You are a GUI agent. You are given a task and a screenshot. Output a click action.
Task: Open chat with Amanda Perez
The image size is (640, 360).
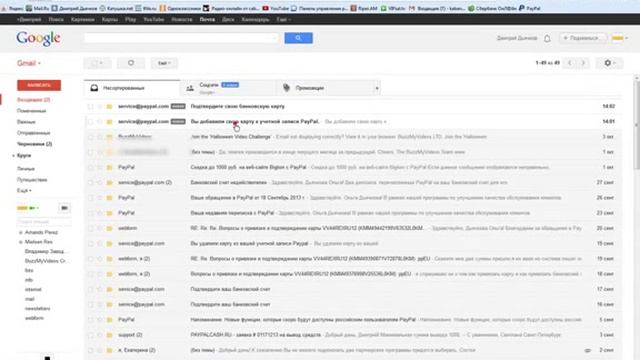pos(41,232)
